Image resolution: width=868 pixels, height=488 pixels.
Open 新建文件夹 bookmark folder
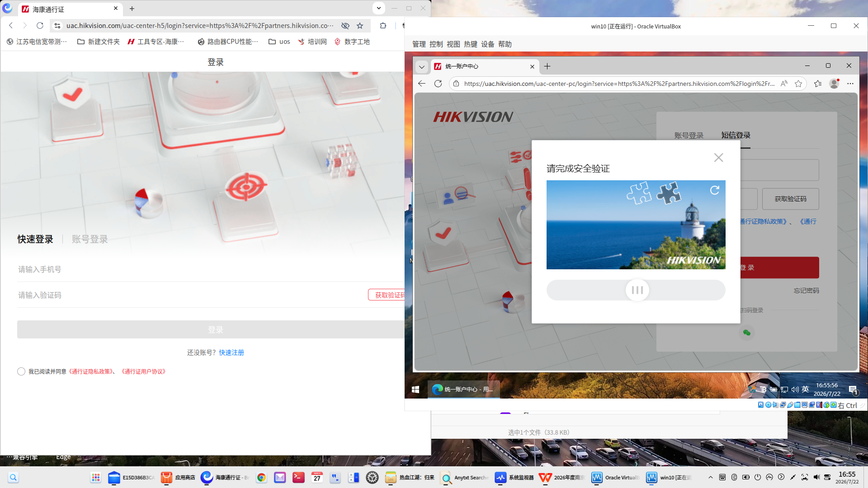[98, 42]
